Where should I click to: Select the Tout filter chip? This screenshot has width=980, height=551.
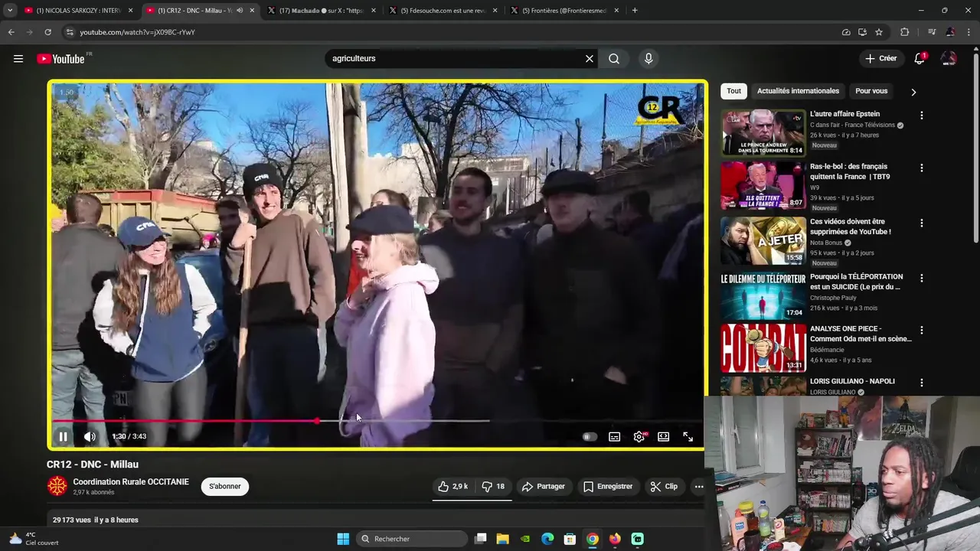click(x=734, y=91)
